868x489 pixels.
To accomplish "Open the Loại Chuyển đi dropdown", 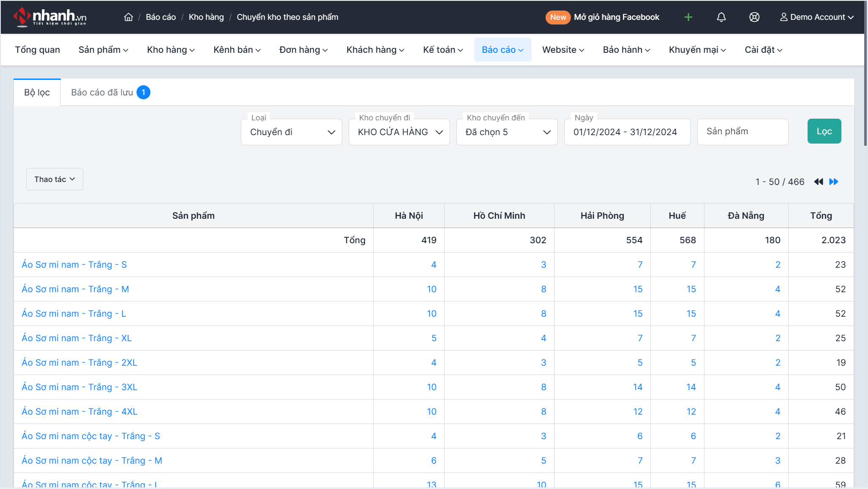I will tap(292, 132).
